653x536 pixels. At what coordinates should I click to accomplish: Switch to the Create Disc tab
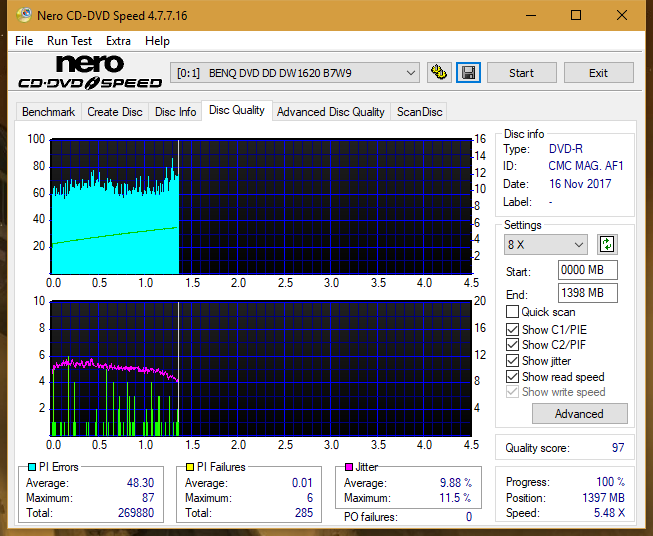(x=115, y=112)
